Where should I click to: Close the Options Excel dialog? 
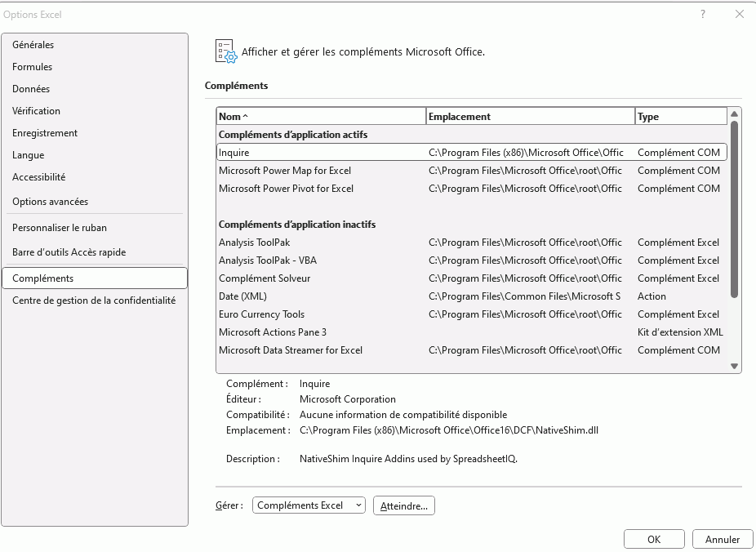(x=740, y=14)
